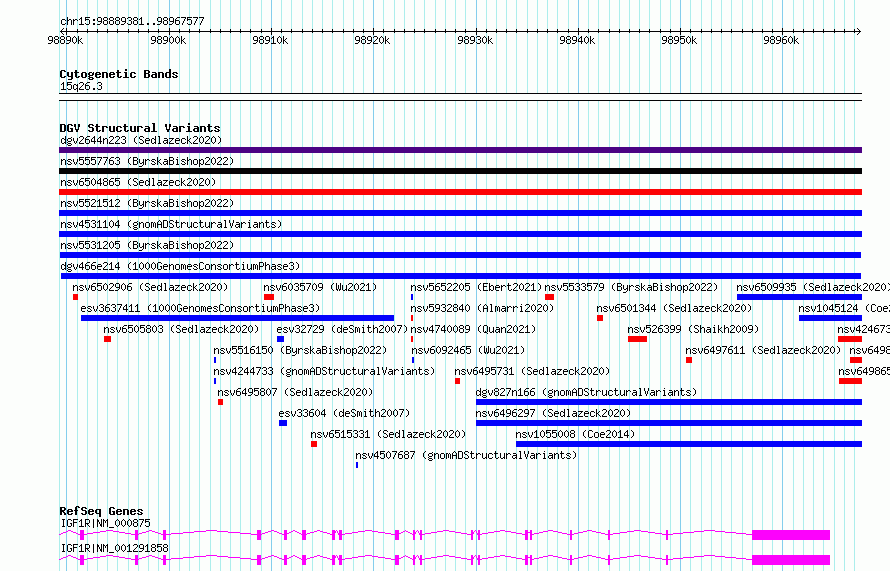Select the red nsv6502906 variant marker
Image resolution: width=890 pixels, height=571 pixels.
75,297
